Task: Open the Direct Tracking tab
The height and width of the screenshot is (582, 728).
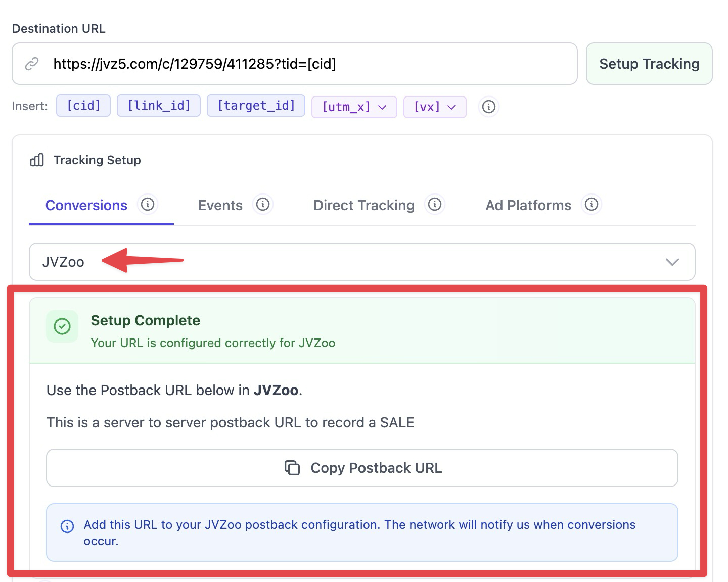Action: point(364,205)
